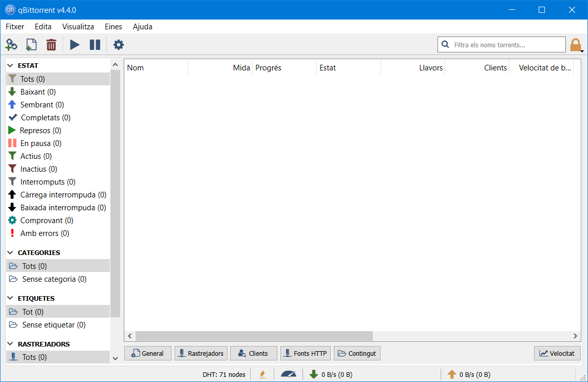Click the add torrent link icon
The width and height of the screenshot is (588, 382).
click(x=11, y=45)
